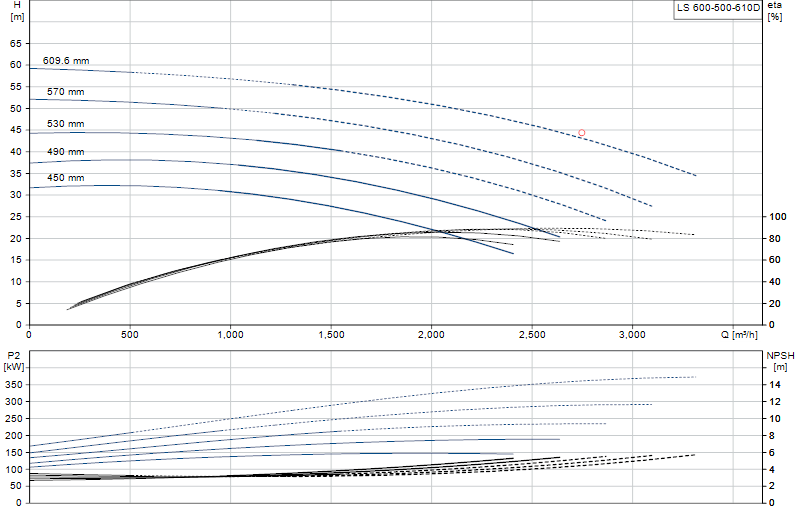
Task: Click the 2,500 flow axis tick value
Action: [532, 335]
